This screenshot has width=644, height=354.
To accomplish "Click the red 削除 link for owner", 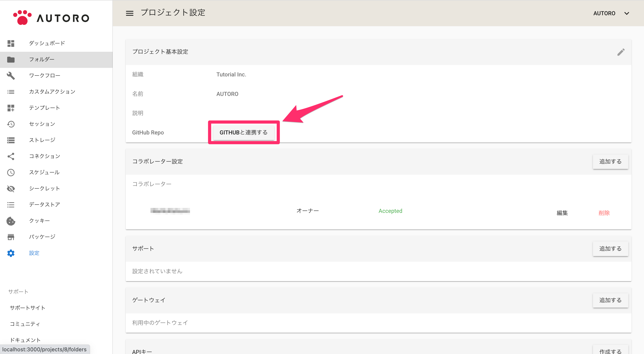I will click(x=604, y=213).
